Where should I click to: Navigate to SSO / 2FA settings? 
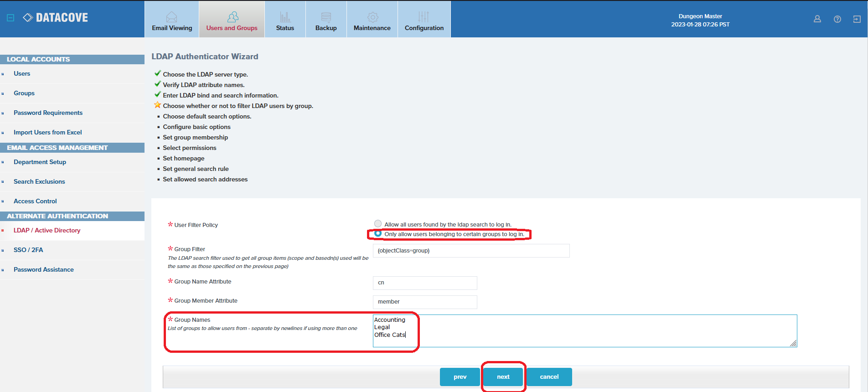coord(28,250)
